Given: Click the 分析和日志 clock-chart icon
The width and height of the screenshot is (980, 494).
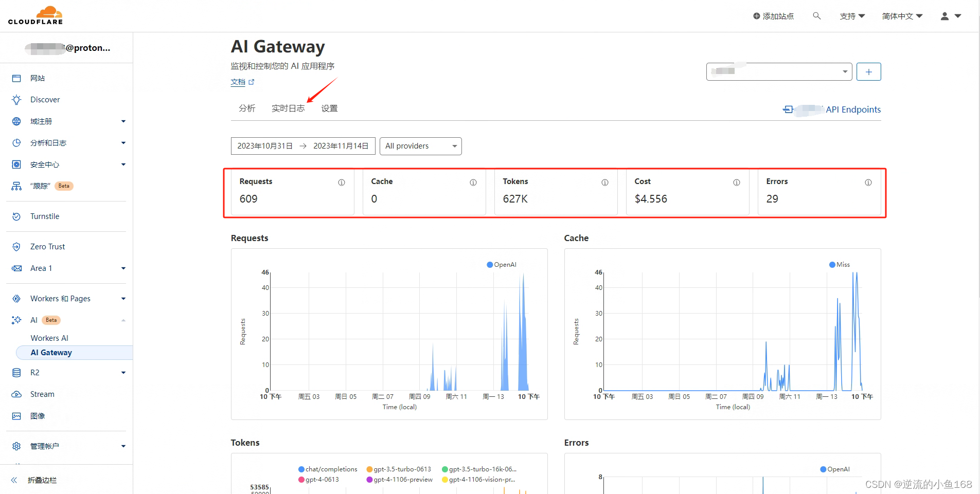Looking at the screenshot, I should (16, 143).
